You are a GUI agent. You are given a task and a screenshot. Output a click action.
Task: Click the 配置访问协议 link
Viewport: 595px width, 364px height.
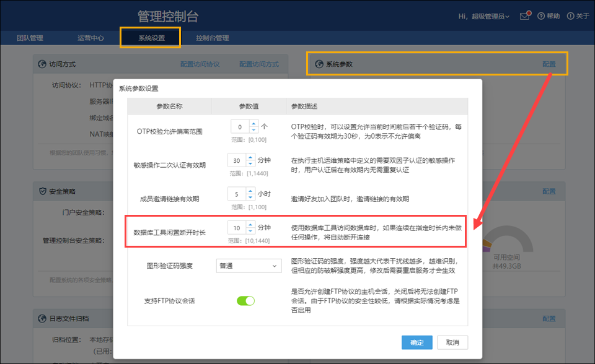(200, 64)
